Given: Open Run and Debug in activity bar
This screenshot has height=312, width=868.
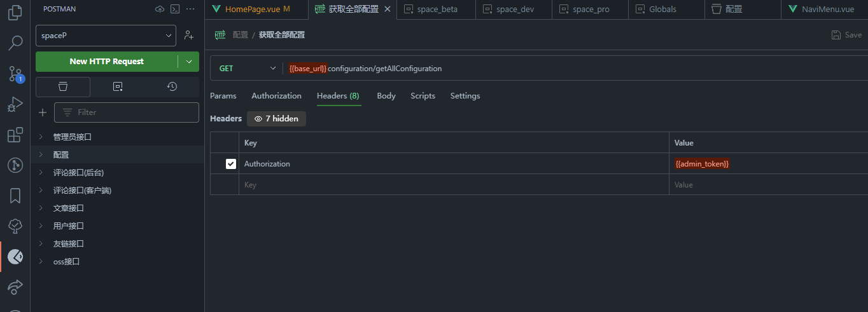Looking at the screenshot, I should [x=15, y=104].
